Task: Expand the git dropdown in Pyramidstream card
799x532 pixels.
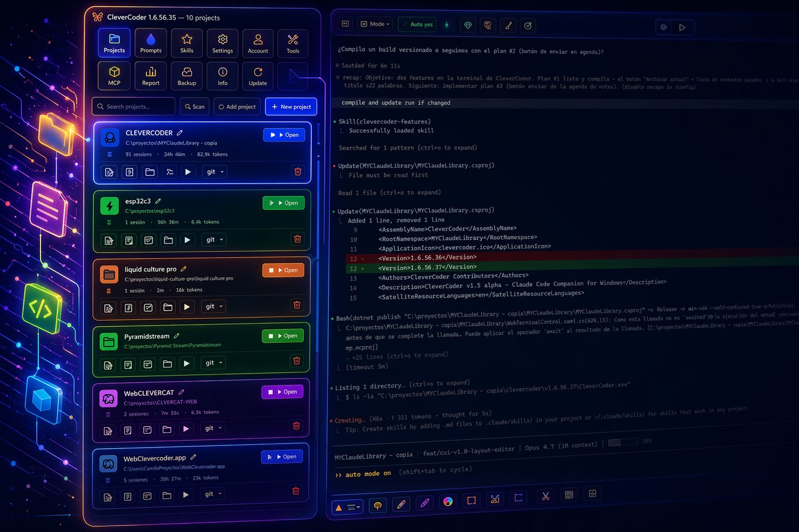Action: pos(214,363)
